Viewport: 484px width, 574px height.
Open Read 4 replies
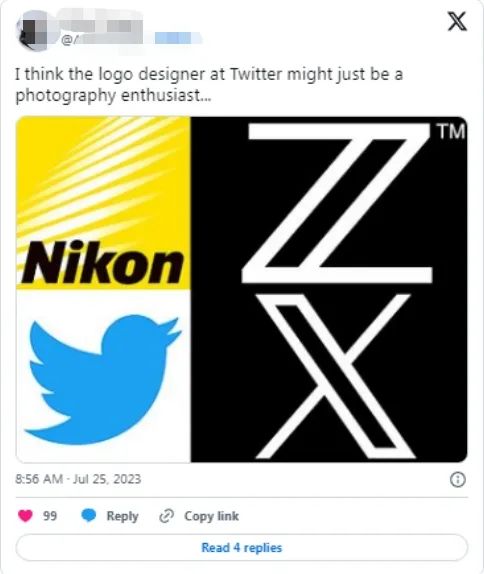tap(242, 548)
